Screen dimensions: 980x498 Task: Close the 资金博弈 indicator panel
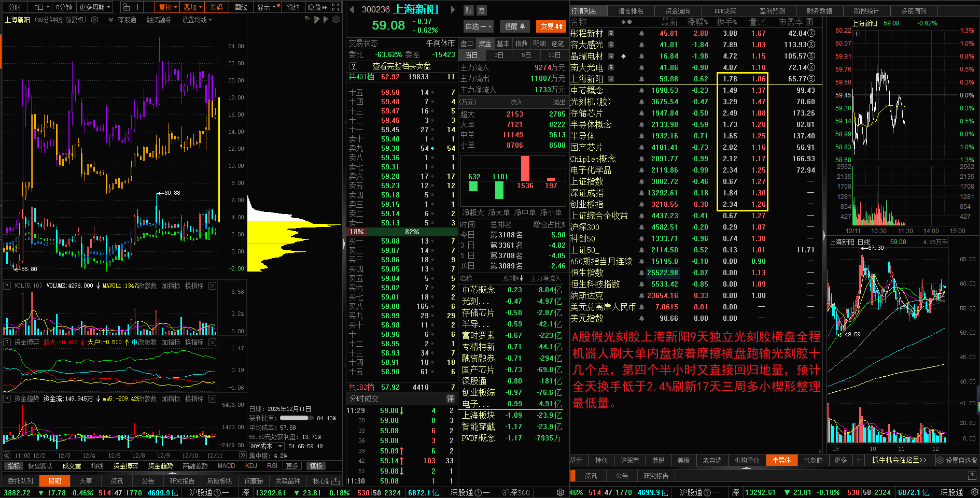212,342
